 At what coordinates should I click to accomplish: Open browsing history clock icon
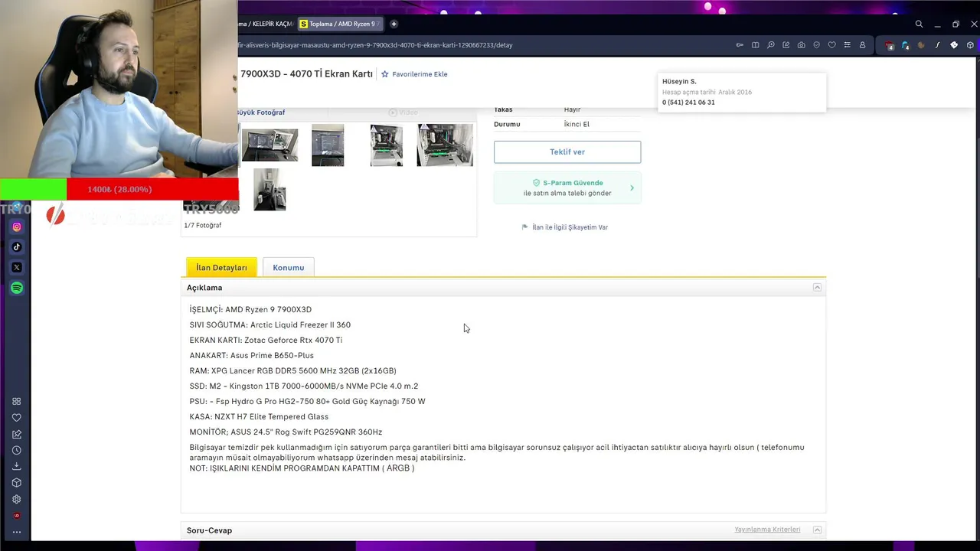click(17, 450)
